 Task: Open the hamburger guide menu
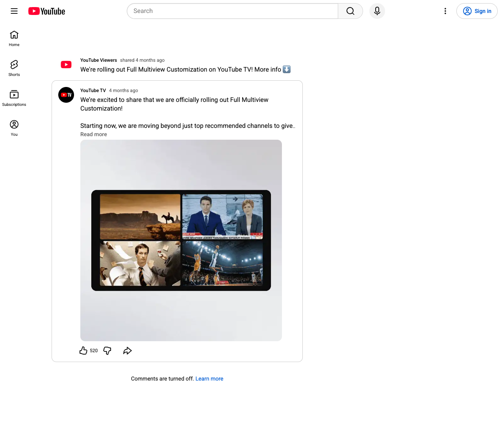coord(14,11)
